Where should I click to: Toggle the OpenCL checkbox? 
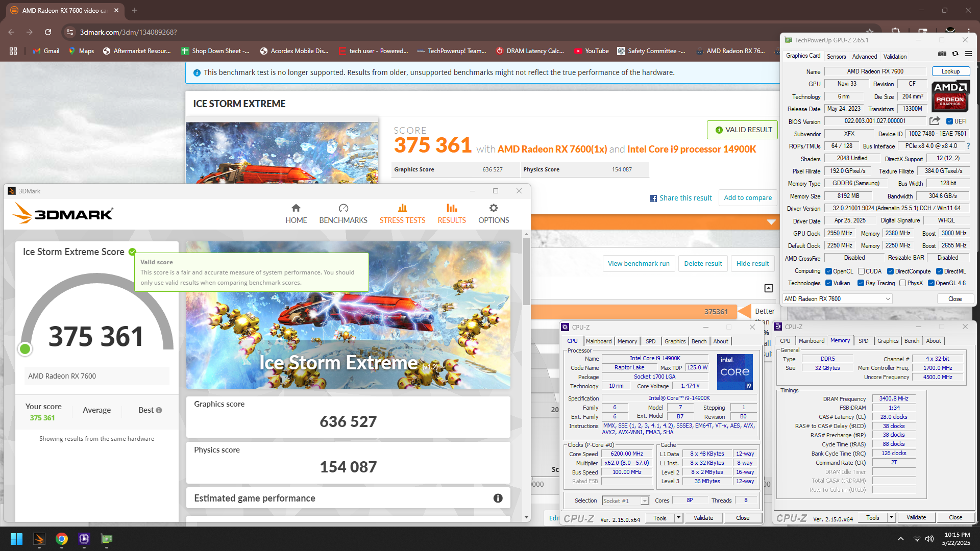point(829,271)
